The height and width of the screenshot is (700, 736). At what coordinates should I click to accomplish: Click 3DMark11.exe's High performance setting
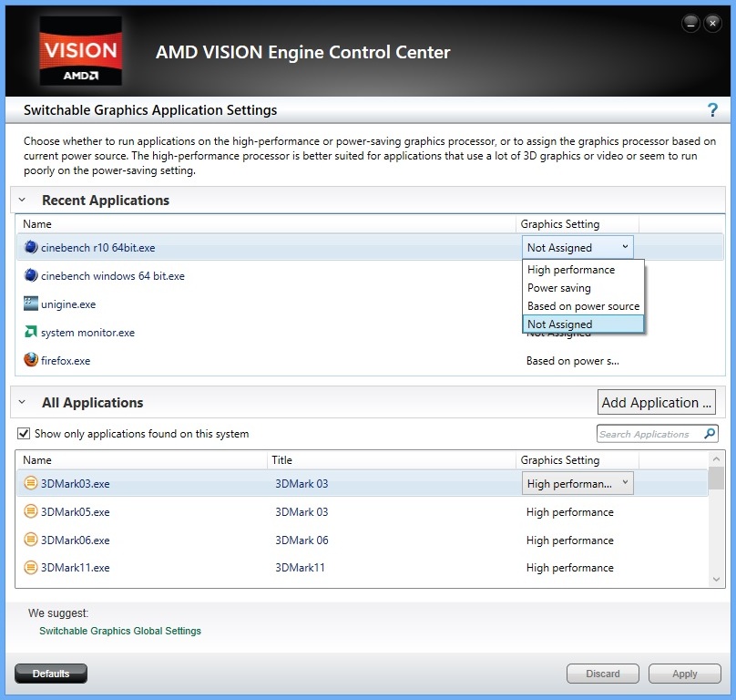click(570, 568)
